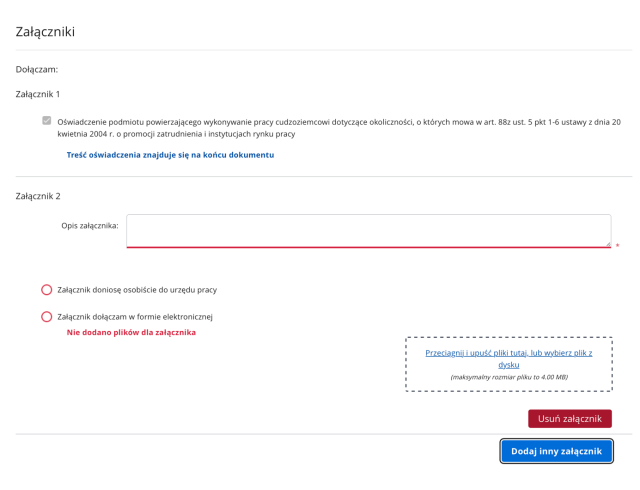The image size is (640, 490).
Task: Click the Załączniki section heading
Action: click(46, 32)
